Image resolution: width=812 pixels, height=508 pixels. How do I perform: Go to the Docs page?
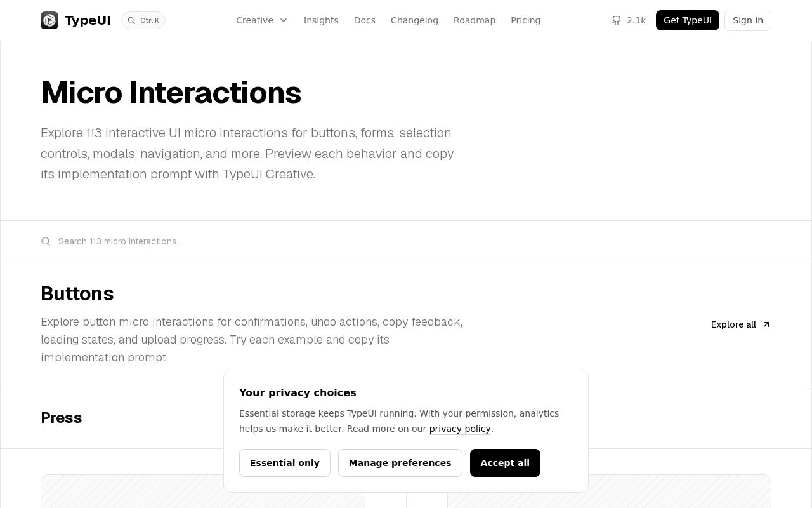[365, 20]
